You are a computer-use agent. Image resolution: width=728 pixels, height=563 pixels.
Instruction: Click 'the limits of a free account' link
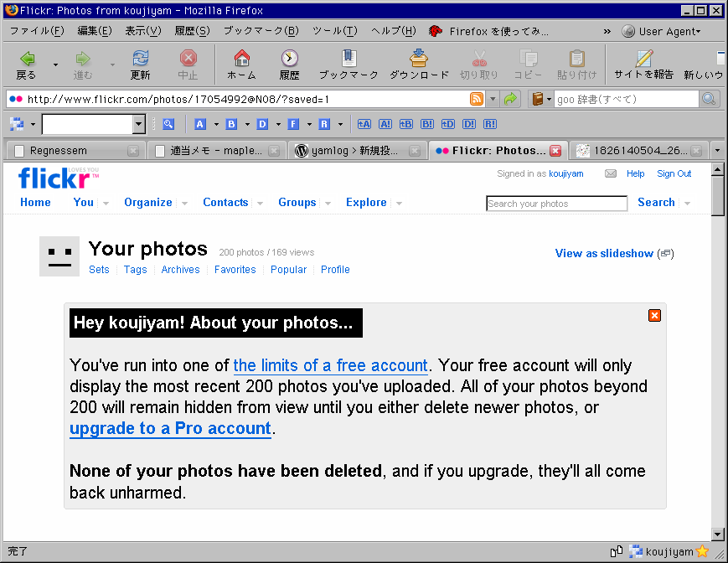(330, 366)
